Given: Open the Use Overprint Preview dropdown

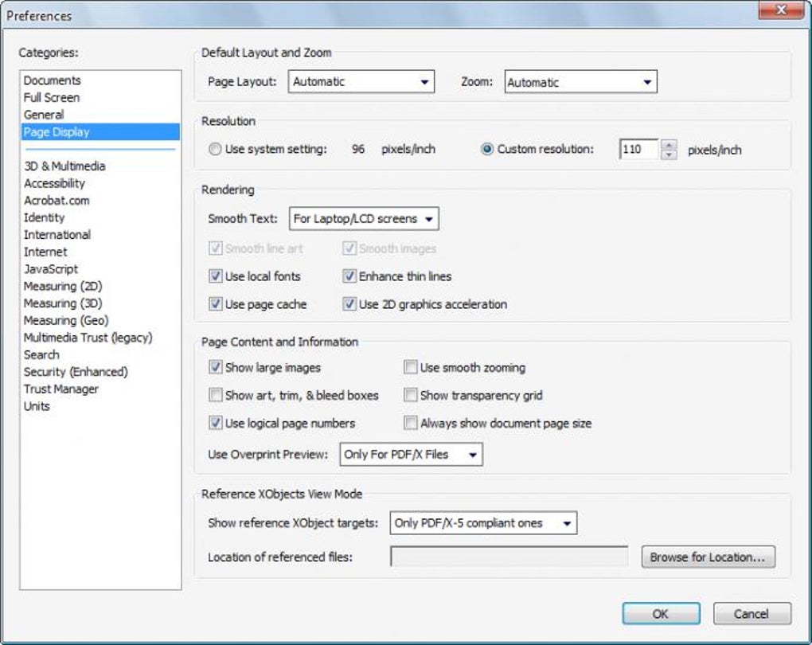Looking at the screenshot, I should point(411,455).
